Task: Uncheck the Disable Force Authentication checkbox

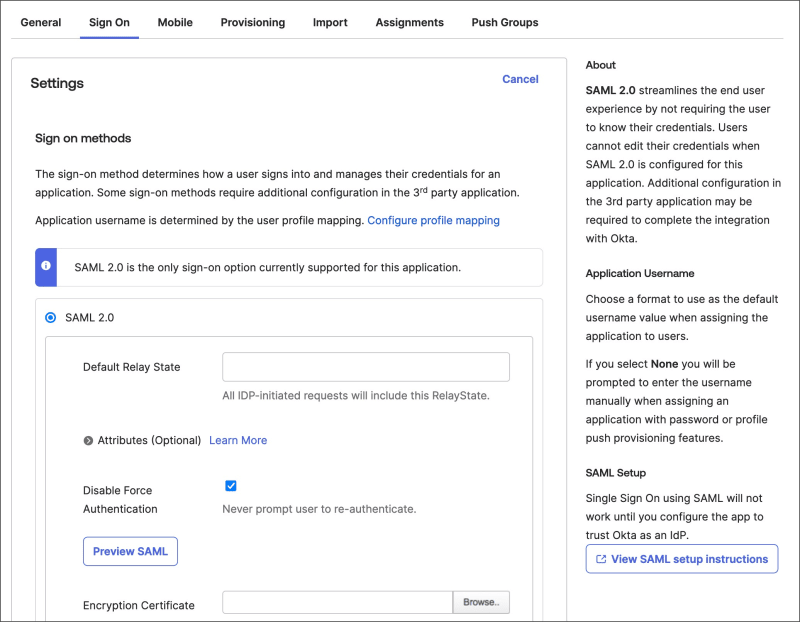Action: (231, 486)
